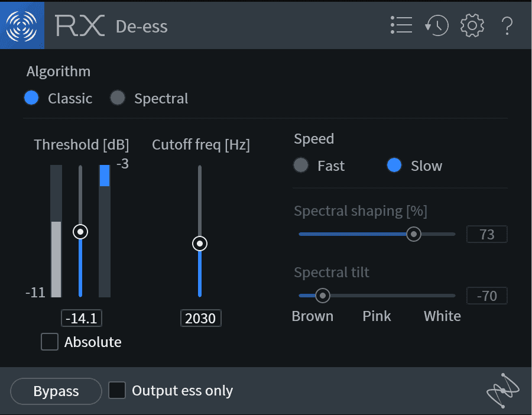Viewport: 532px width, 415px height.
Task: Click the De-ess module title
Action: [141, 27]
